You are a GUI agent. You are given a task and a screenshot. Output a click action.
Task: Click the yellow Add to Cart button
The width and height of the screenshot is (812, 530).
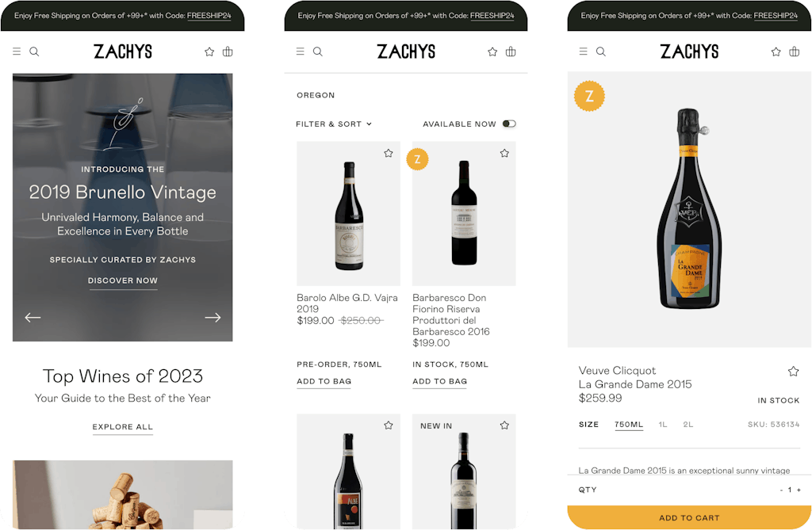click(689, 517)
